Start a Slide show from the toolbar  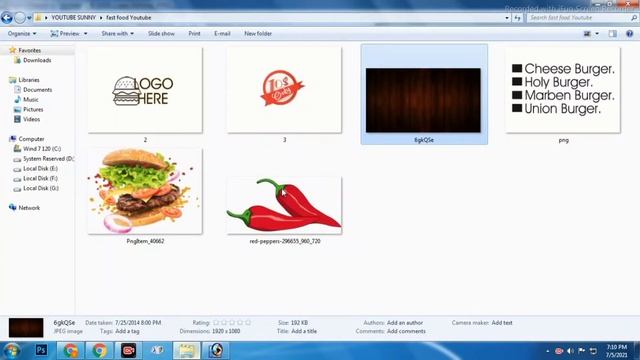[161, 33]
